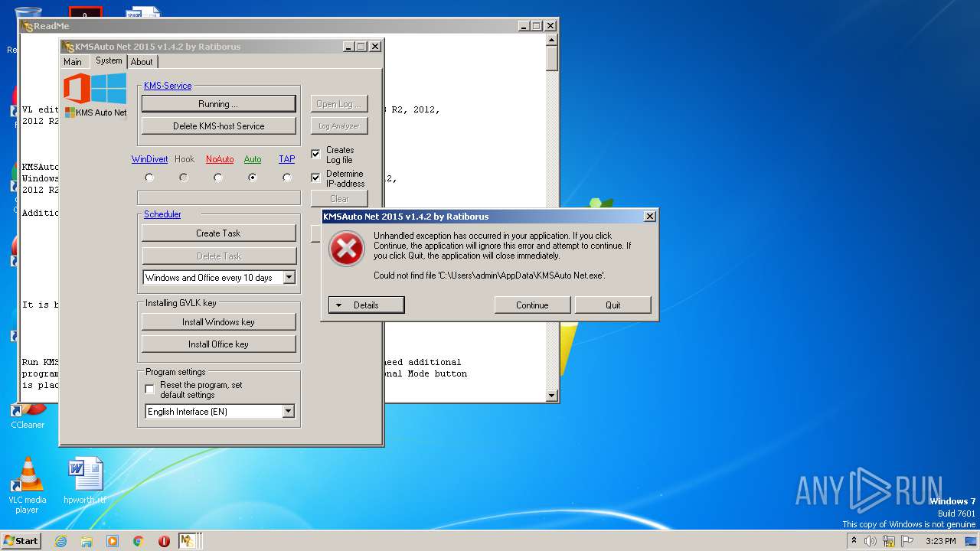This screenshot has height=551, width=980.
Task: Click the red error icon in the exception dialog
Action: click(346, 249)
